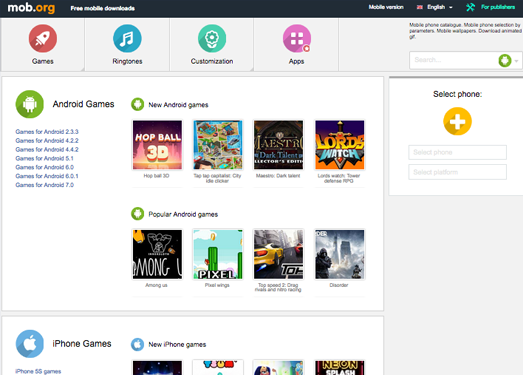Expand the search platform dropdown arrow
The height and width of the screenshot is (375, 523).
[x=516, y=61]
